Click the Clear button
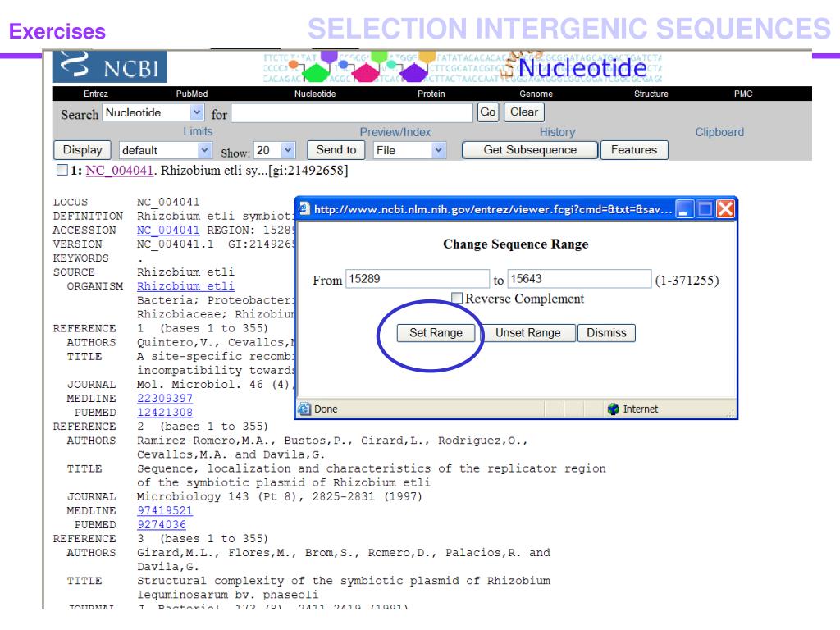Viewport: 840px width, 630px height. [x=524, y=112]
